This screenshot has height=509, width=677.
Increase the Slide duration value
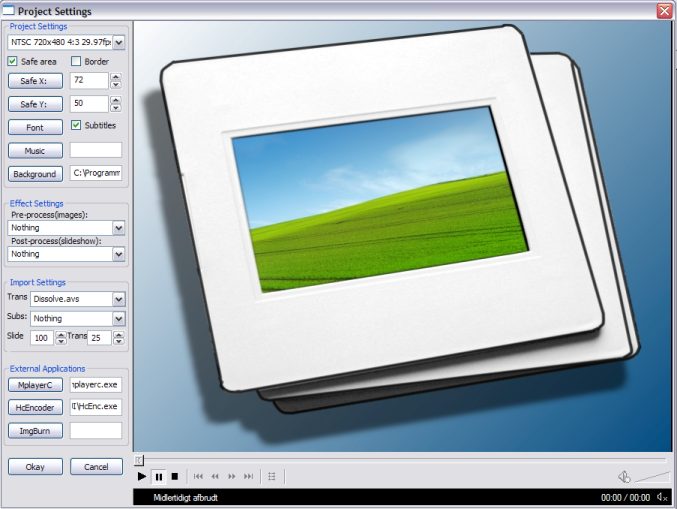61,334
